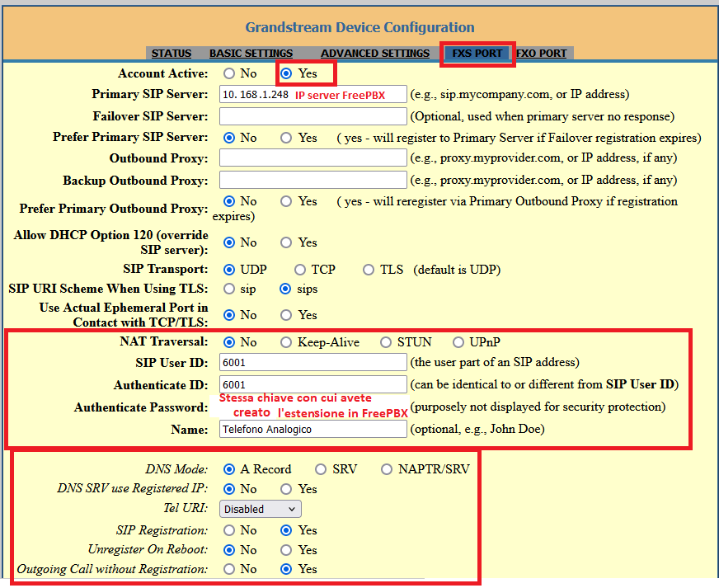
Task: Set NAT Traversal to No
Action: pyautogui.click(x=229, y=342)
